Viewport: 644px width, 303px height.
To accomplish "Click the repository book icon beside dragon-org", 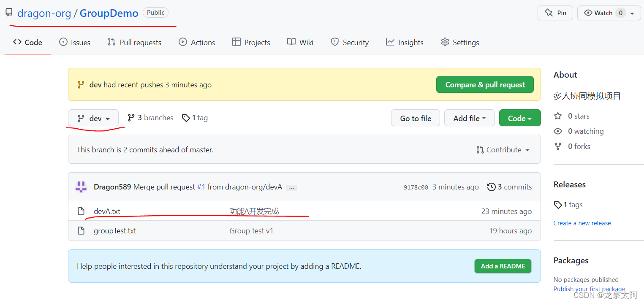I will pyautogui.click(x=9, y=13).
